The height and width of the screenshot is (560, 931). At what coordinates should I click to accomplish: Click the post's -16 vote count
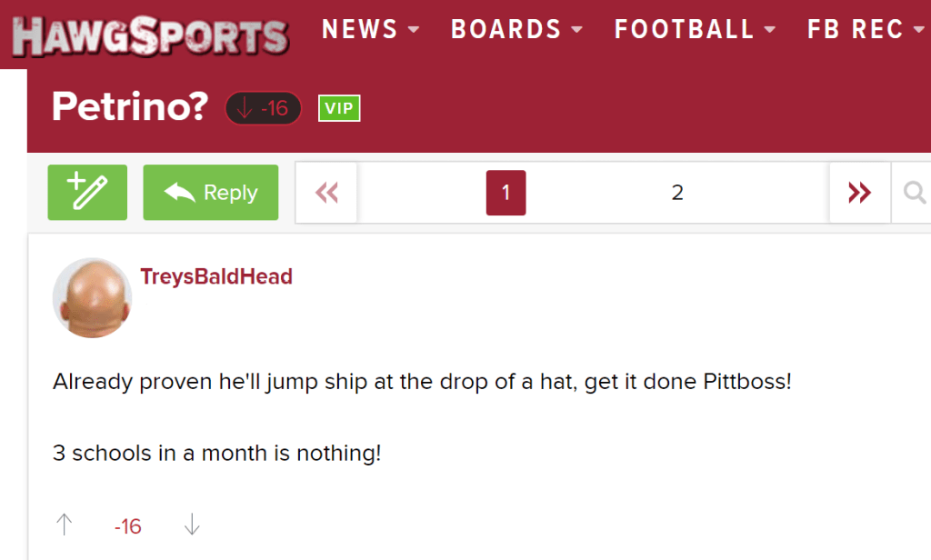[x=128, y=526]
